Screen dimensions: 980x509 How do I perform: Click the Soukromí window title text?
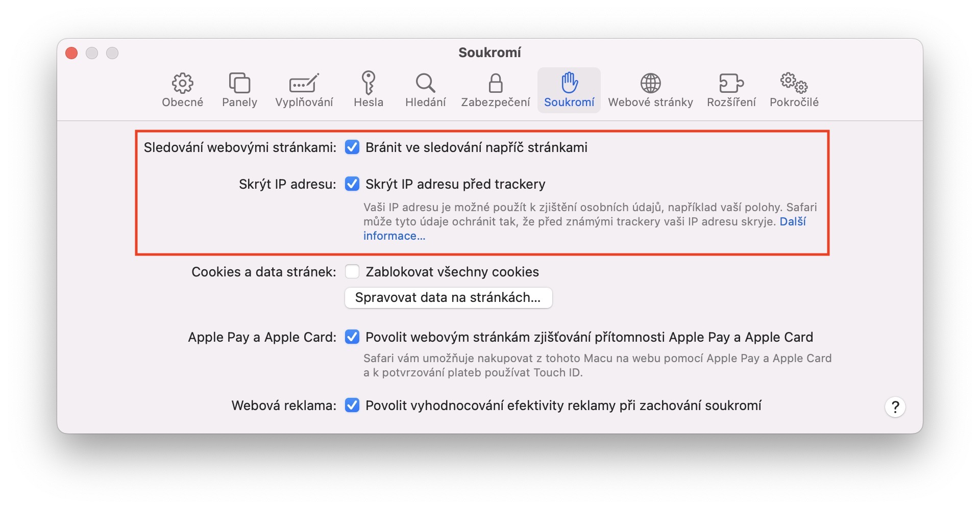pos(489,53)
